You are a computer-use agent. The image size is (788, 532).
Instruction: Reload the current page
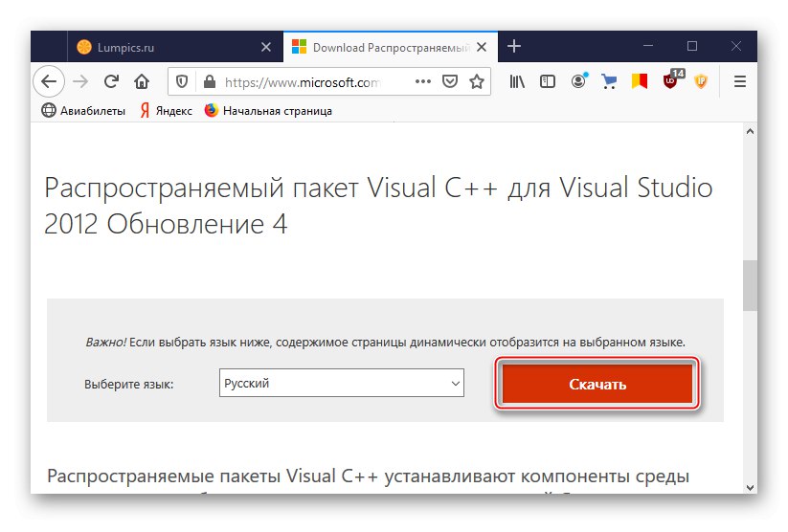point(111,81)
